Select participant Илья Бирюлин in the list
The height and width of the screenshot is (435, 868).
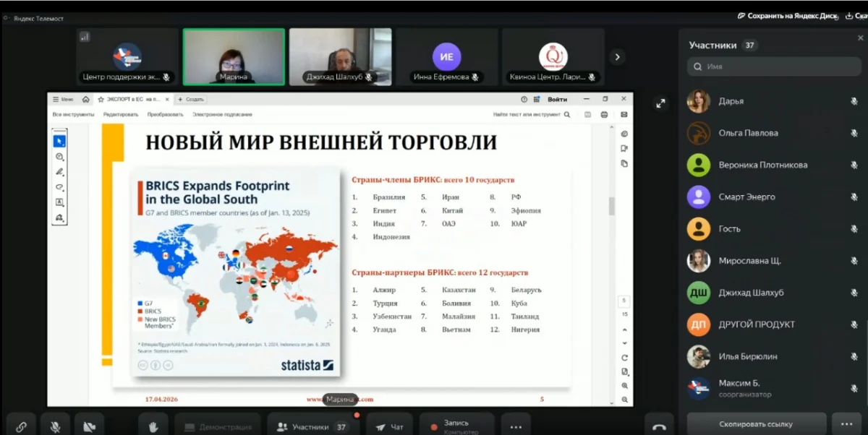click(x=773, y=356)
